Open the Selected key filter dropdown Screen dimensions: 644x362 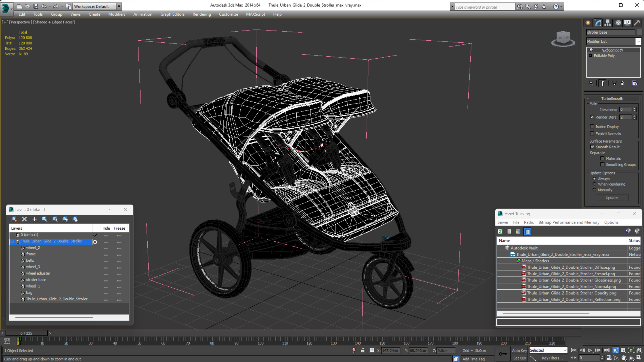click(548, 350)
